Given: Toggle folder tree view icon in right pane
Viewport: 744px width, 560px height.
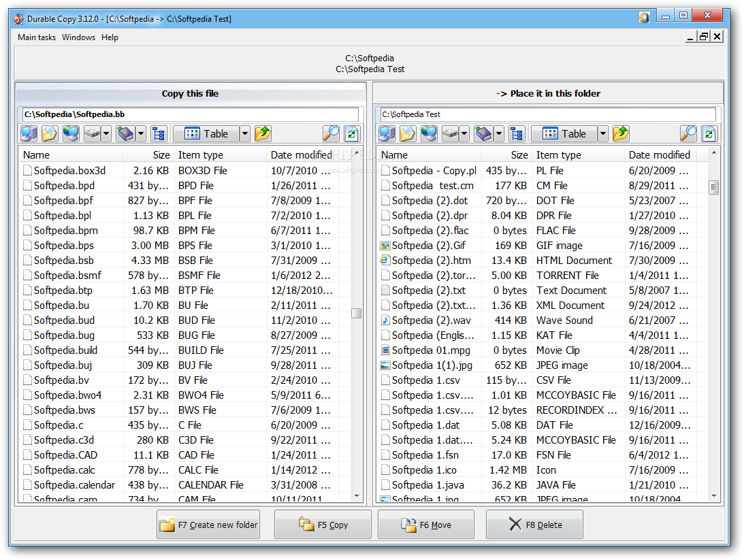Looking at the screenshot, I should 516,134.
